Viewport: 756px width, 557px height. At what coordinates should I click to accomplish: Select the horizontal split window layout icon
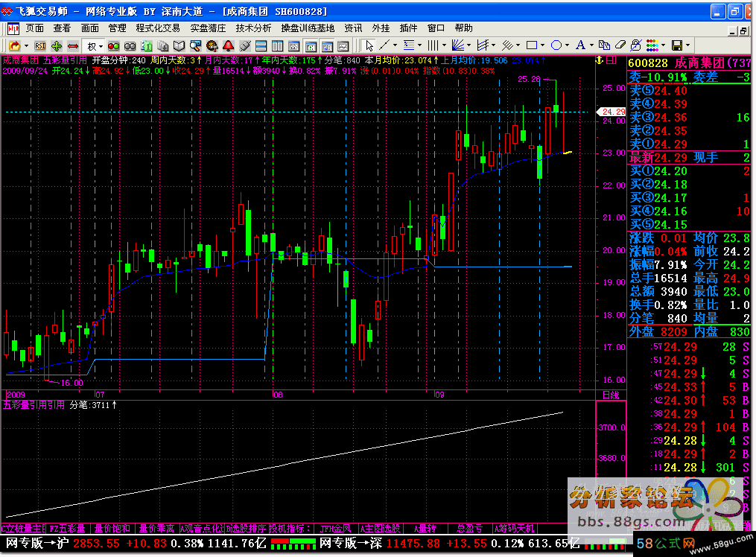pyautogui.click(x=261, y=45)
